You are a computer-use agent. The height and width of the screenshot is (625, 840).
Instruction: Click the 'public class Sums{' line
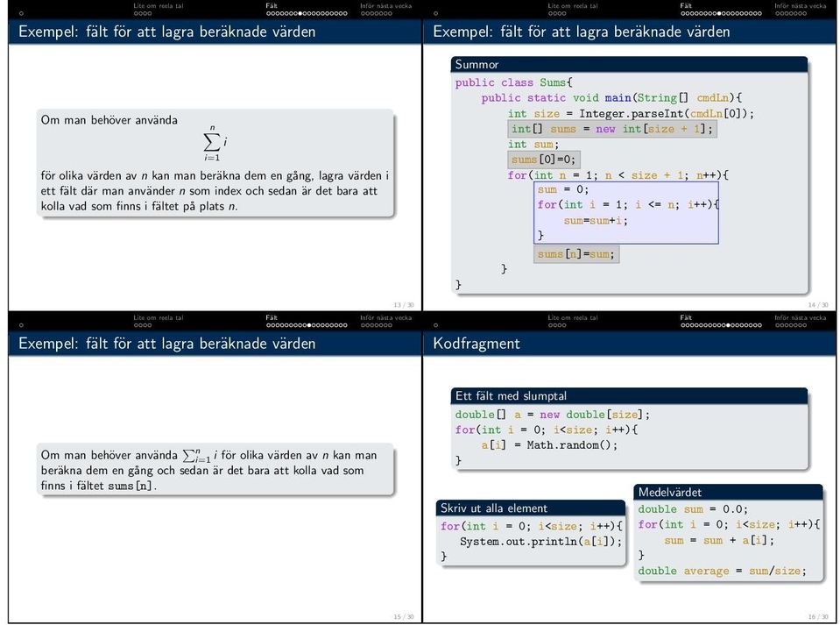click(514, 82)
